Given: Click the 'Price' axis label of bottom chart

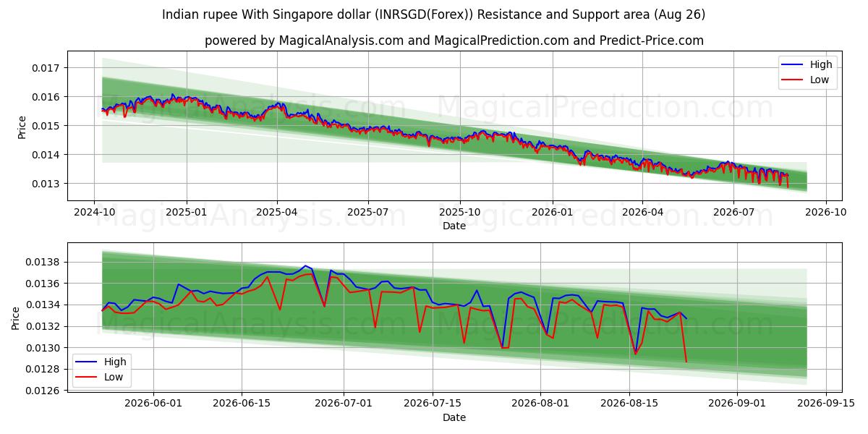Looking at the screenshot, I should coord(17,317).
